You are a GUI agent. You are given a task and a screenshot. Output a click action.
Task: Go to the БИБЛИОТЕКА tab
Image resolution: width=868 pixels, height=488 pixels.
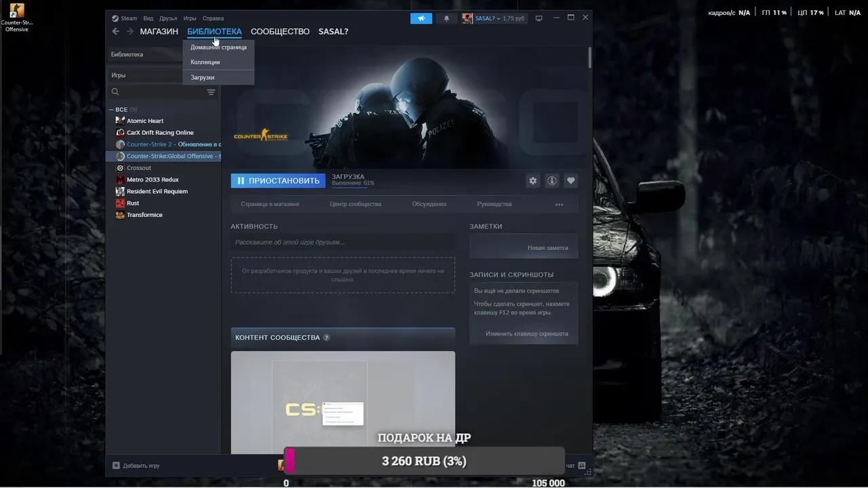coord(214,32)
